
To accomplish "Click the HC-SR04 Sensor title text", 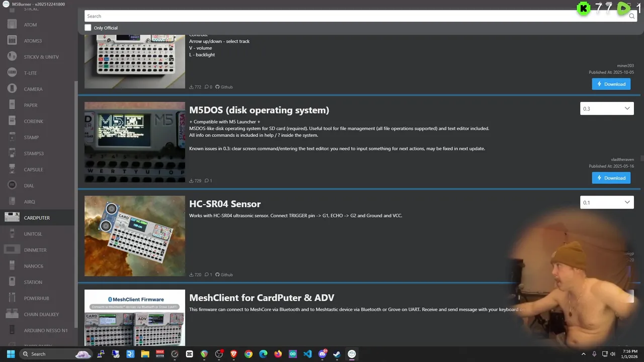I will [x=225, y=204].
